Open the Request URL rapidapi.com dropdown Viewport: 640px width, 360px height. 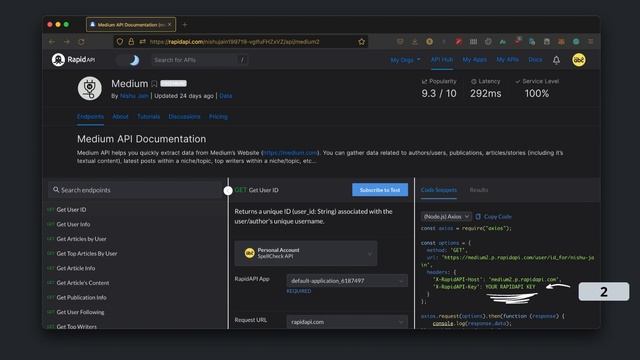347,322
